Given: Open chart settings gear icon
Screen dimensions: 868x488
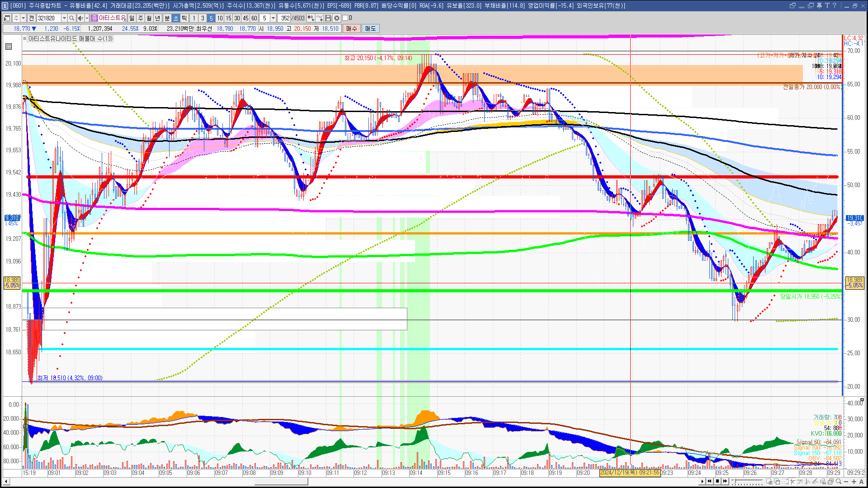Looking at the screenshot, I should (337, 18).
